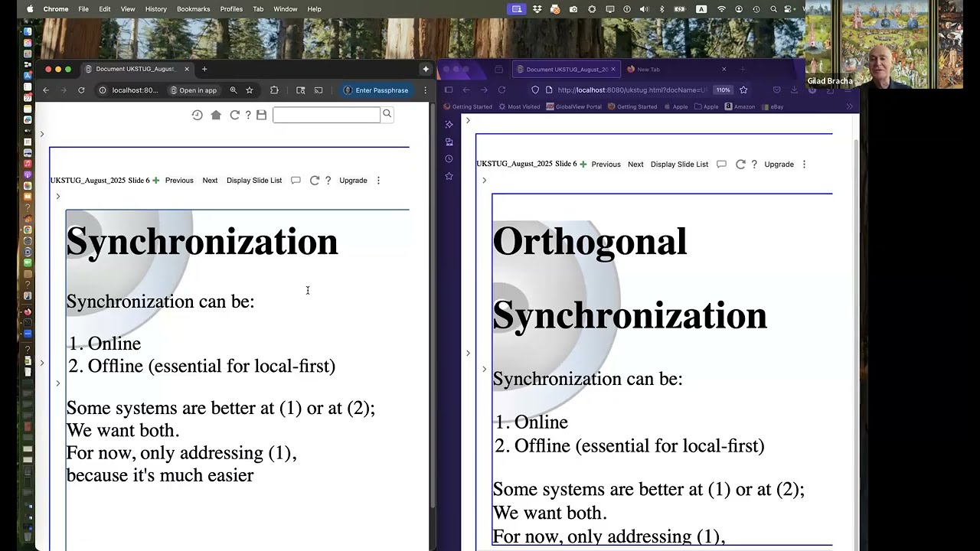Click the Firefox sidebar bookmarks star icon
The image size is (980, 551).
tap(449, 176)
